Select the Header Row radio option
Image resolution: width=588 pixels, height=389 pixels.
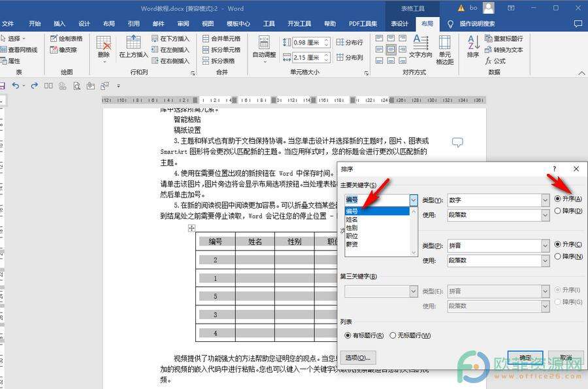pos(348,335)
